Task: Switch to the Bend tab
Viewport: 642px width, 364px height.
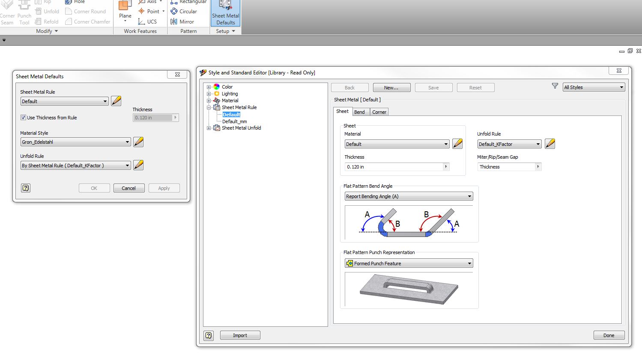Action: pos(360,112)
